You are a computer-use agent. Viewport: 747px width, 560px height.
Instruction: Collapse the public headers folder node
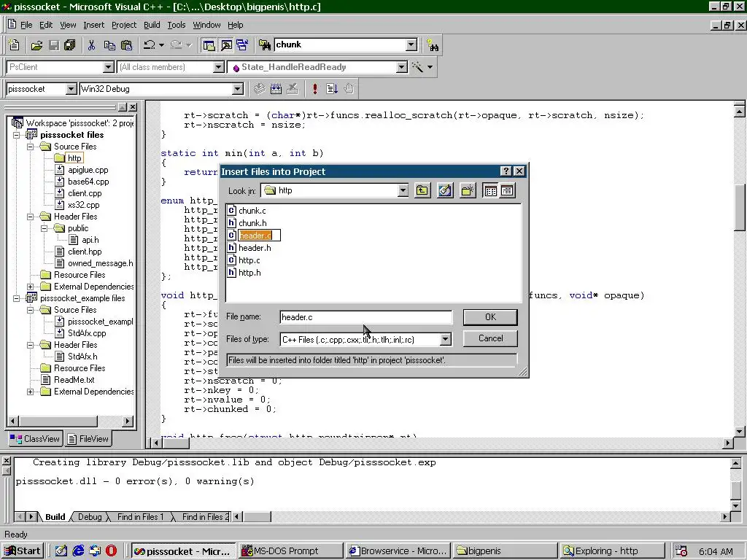pyautogui.click(x=44, y=228)
